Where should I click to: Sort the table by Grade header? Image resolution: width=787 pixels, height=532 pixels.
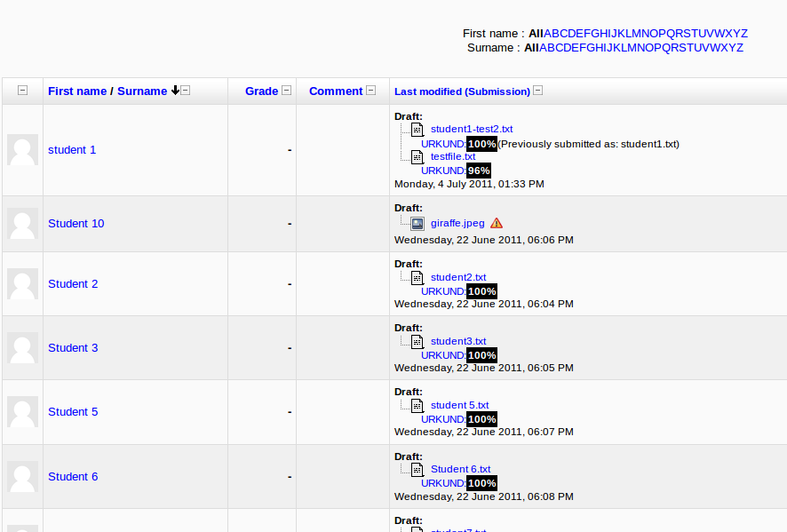point(261,91)
